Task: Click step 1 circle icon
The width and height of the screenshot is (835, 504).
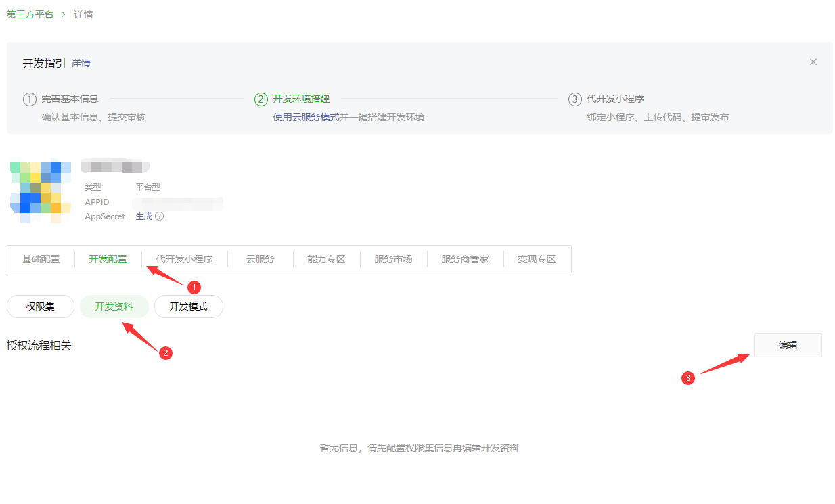Action: click(29, 99)
